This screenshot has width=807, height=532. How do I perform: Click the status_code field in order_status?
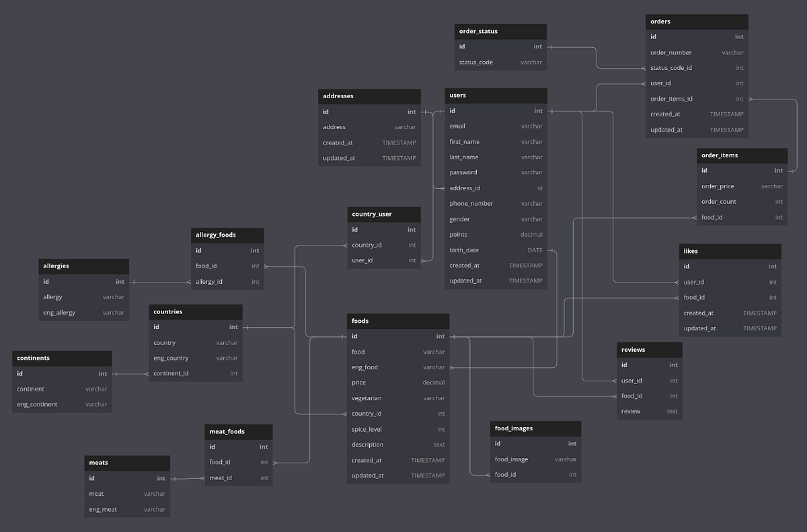(500, 61)
